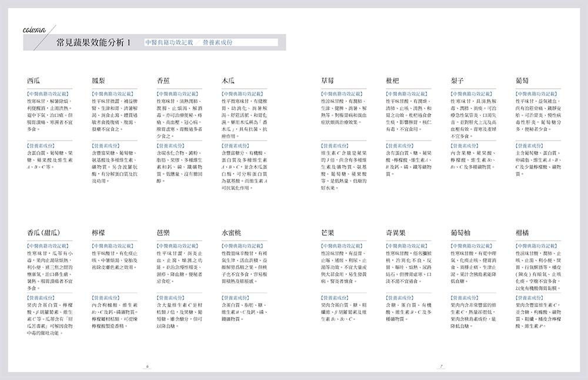Click the 香瓜 (甜瓜) heading
The image size is (588, 380).
44,233
